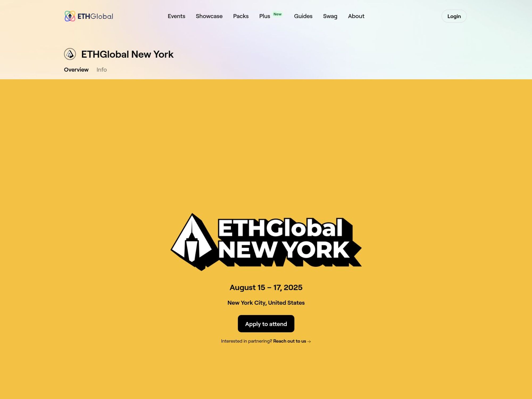This screenshot has height=399, width=532.
Task: Click the Swag navigation icon
Action: (x=330, y=16)
